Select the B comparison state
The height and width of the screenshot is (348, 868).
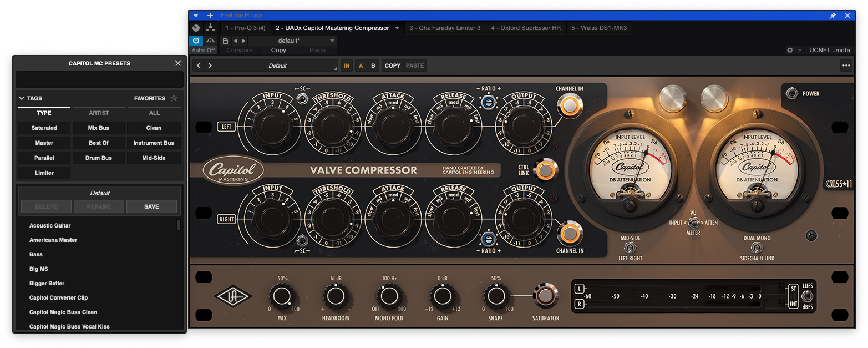click(x=373, y=65)
